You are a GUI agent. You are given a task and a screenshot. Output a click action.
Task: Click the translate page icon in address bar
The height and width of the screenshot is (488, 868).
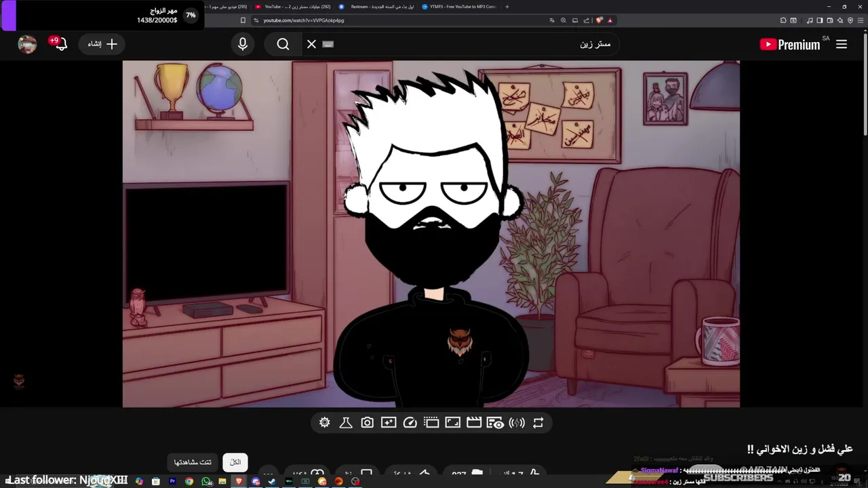552,20
